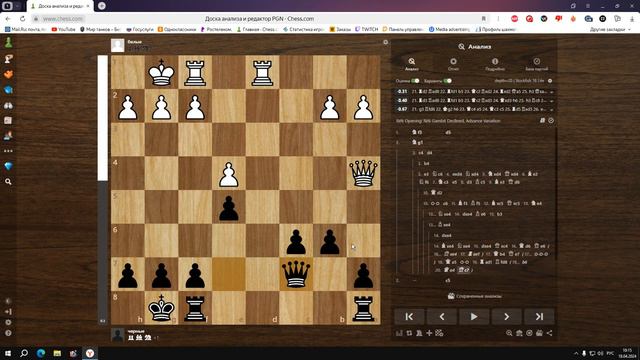Select the highlighted last move in move list
Image resolution: width=640 pixels, height=360 pixels.
click(x=464, y=270)
